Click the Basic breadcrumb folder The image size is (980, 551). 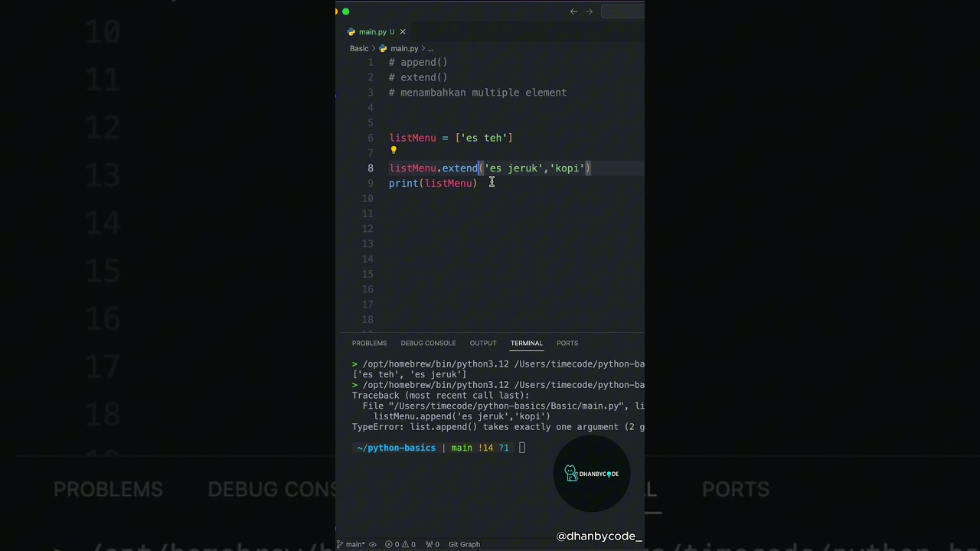point(359,48)
